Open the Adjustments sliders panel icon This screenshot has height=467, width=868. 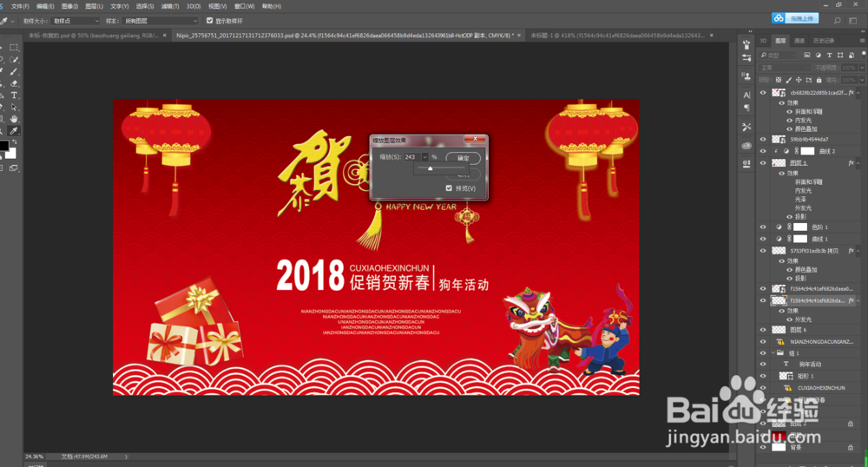tap(746, 57)
